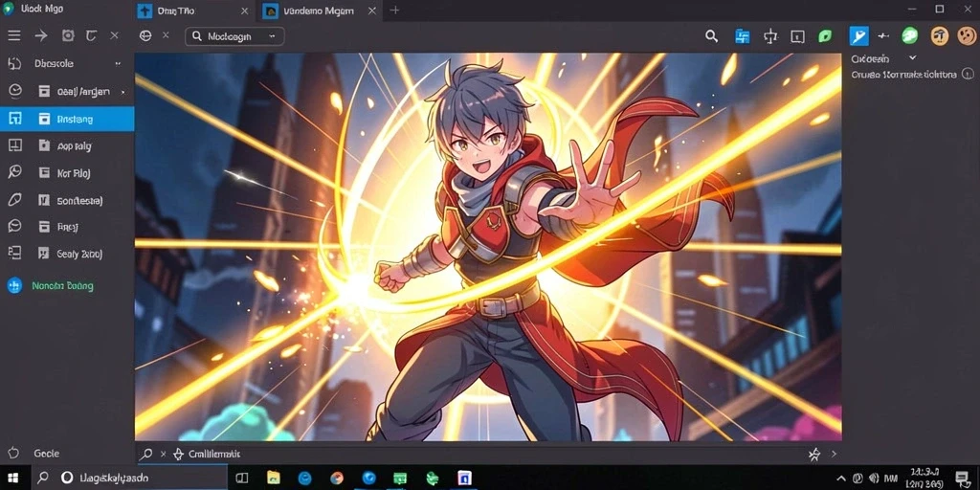Open the blue grid icon next to the magnifier
Image resolution: width=980 pixels, height=490 pixels.
pyautogui.click(x=742, y=36)
